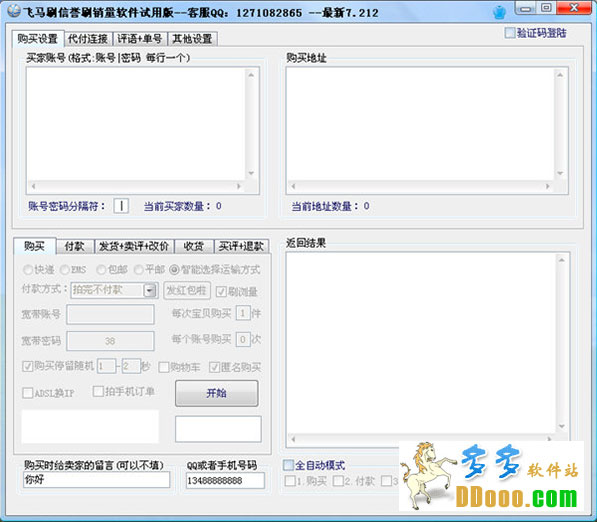The height and width of the screenshot is (522, 597).
Task: Open the 付款方式 dropdown arrow
Action: [150, 291]
